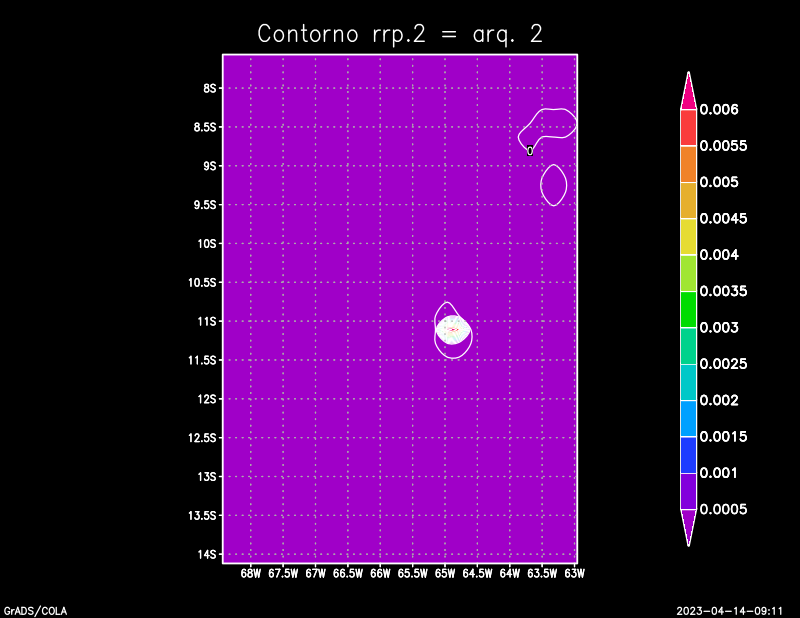
Task: Click the 65W longitude label
Action: (445, 574)
